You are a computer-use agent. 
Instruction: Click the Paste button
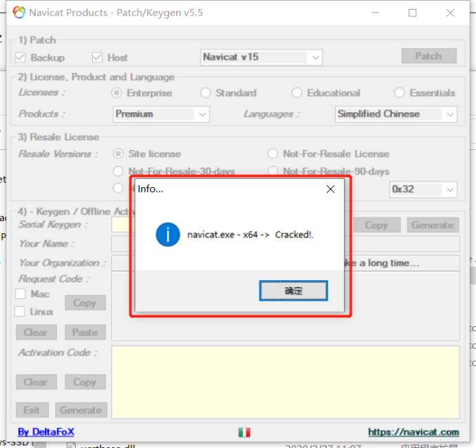coord(85,332)
